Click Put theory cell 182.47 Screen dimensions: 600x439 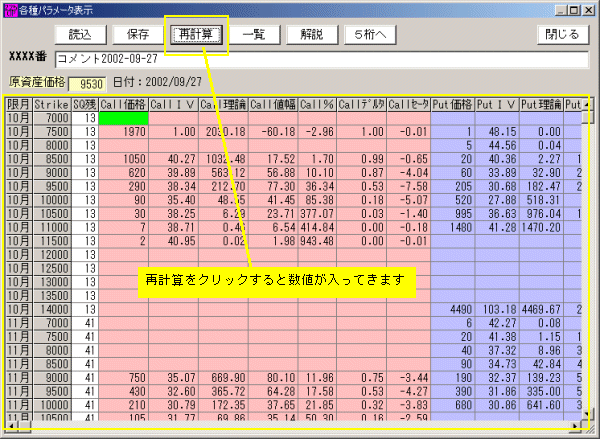click(541, 187)
